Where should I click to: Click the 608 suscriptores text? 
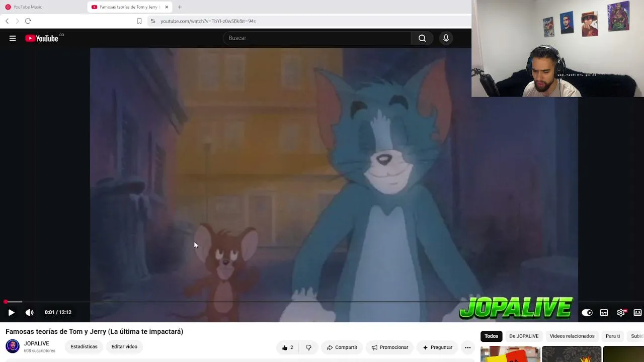[40, 351]
